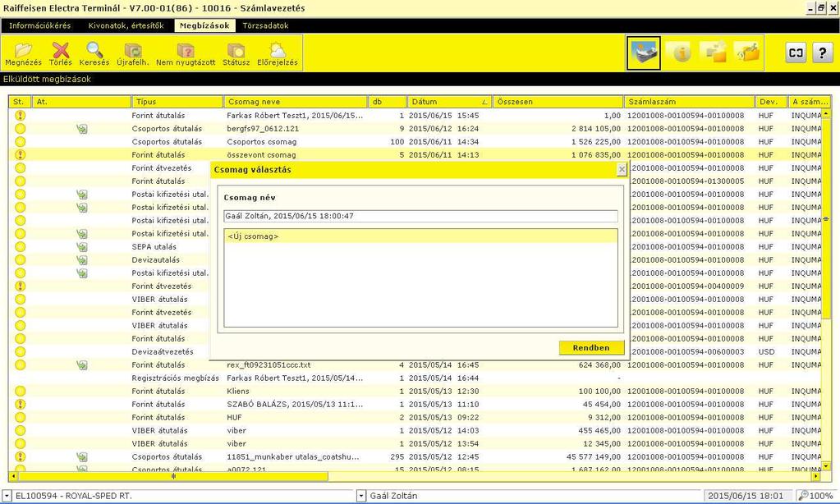Click attachment icon of Devizautalás row
The image size is (840, 504).
coord(81,259)
